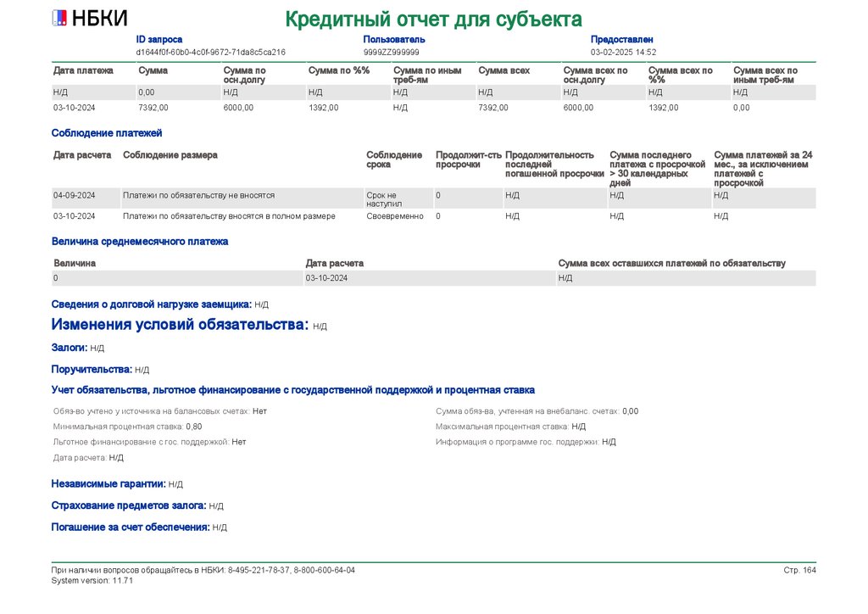Viewport: 868px width, 614px height.
Task: Click the "Дата платежа" column header
Action: pos(83,70)
